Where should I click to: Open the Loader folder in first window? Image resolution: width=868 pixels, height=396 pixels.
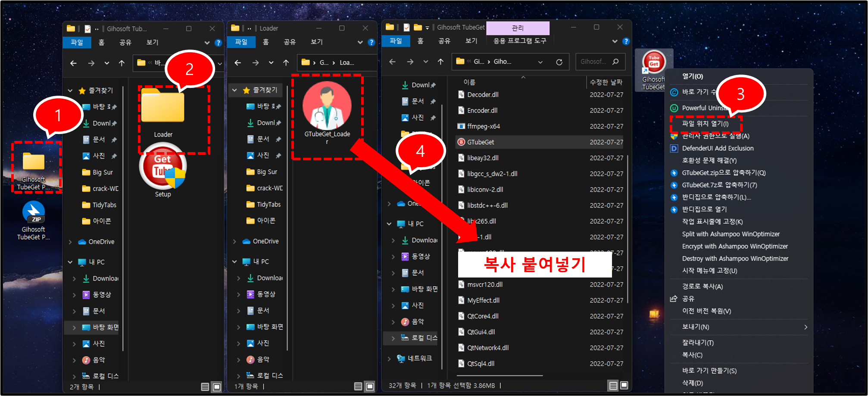163,113
